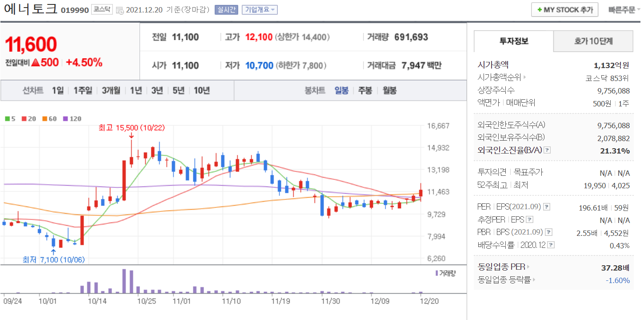Click the 고가 value 12,100

click(x=259, y=37)
